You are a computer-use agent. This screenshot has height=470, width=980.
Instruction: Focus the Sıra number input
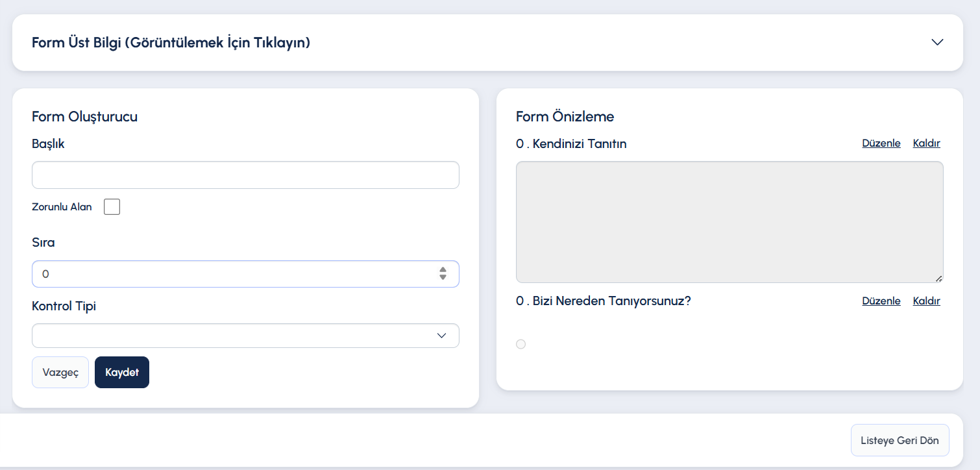(x=234, y=274)
